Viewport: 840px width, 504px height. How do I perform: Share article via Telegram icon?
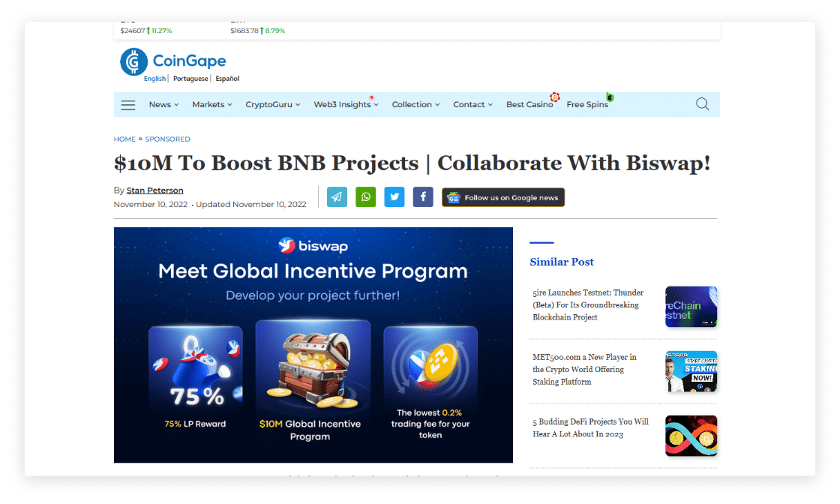[x=337, y=197]
